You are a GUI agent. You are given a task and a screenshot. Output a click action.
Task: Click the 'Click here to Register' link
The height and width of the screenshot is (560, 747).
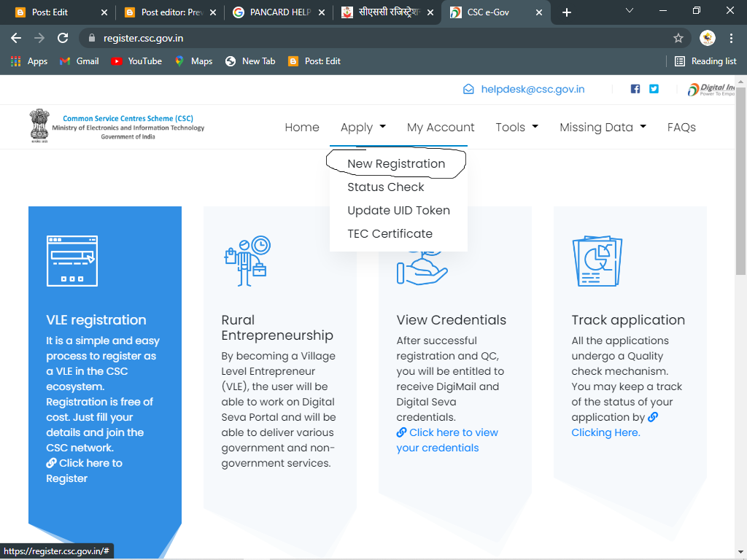coord(85,470)
